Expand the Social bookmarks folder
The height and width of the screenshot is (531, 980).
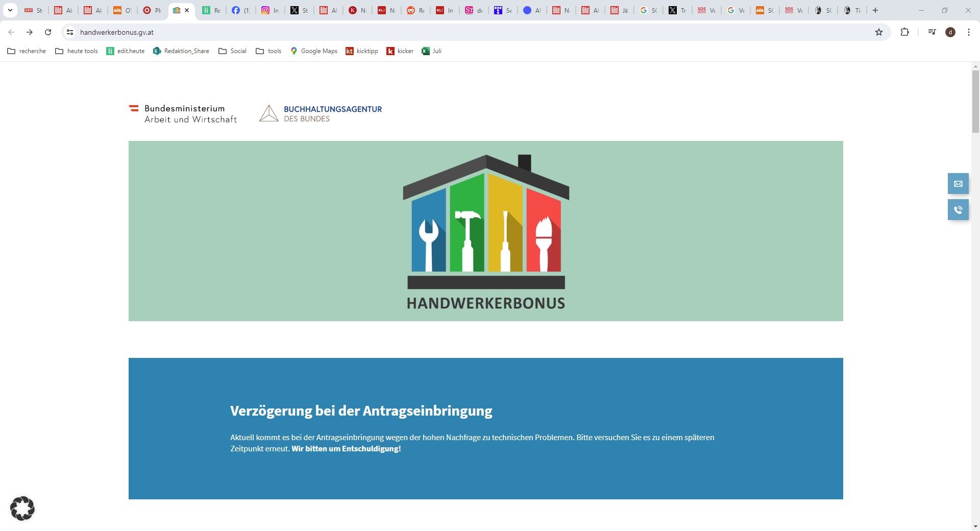pyautogui.click(x=232, y=51)
